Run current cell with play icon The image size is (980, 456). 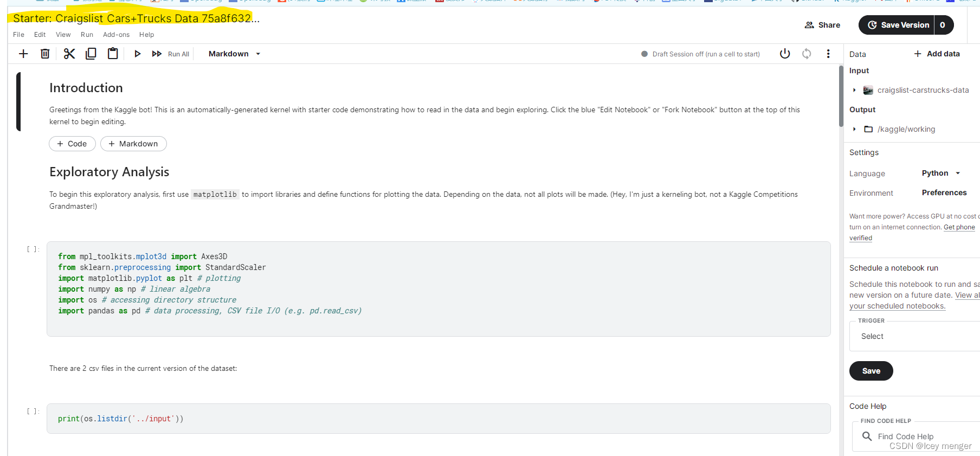click(x=138, y=54)
